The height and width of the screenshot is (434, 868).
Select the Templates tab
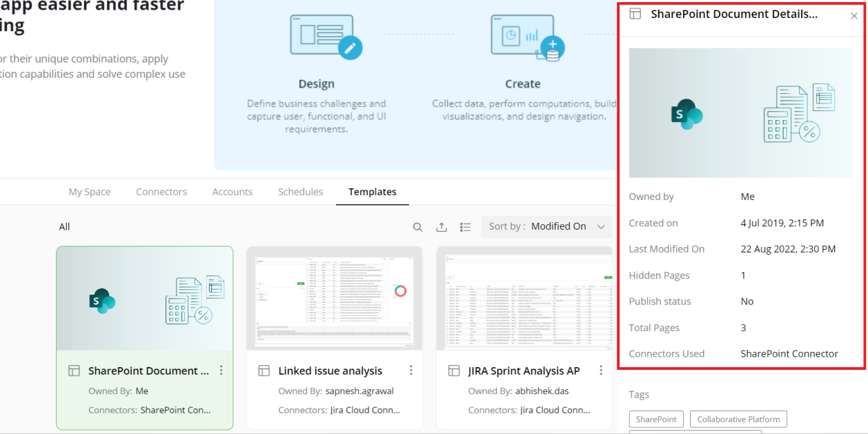[373, 192]
